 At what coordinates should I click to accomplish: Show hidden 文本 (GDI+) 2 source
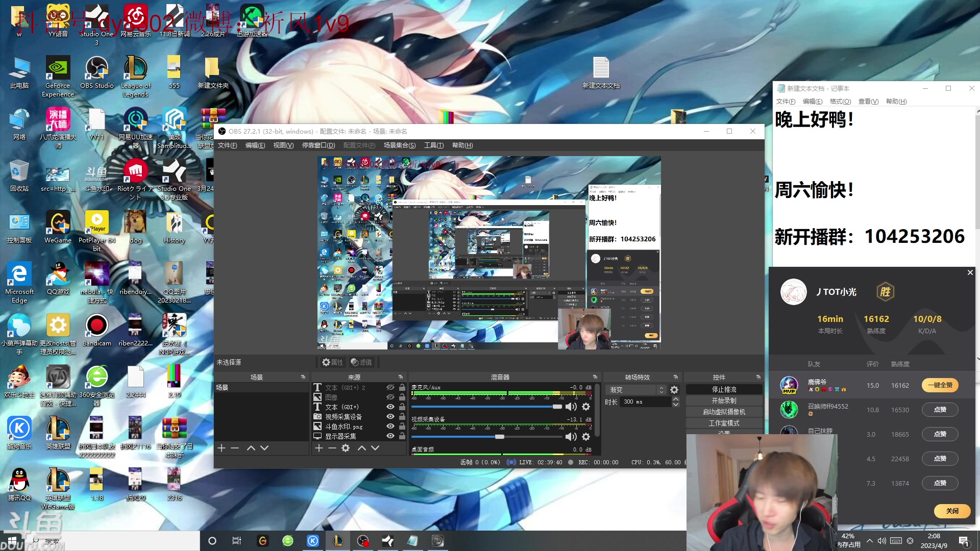pos(390,388)
